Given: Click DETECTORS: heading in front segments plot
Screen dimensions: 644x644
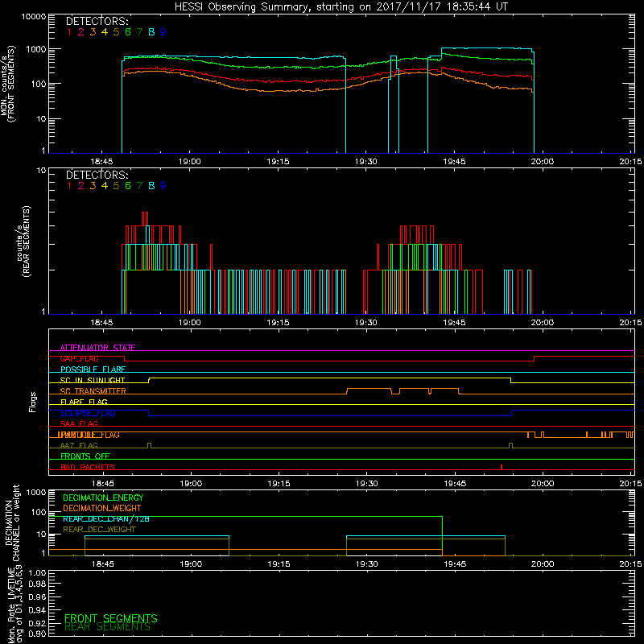Looking at the screenshot, I should coord(97,22).
